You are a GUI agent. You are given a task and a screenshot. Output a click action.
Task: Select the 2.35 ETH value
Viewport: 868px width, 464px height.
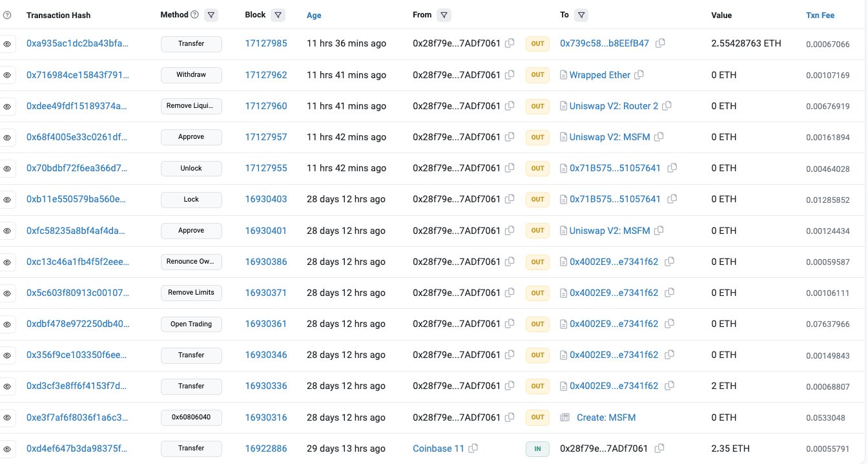(x=730, y=448)
